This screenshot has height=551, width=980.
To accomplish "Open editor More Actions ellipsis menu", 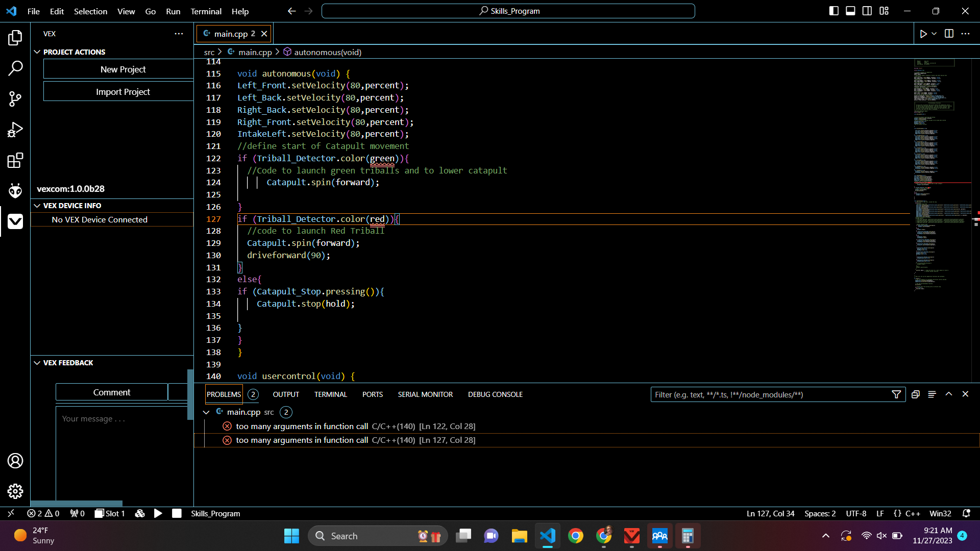I will pos(965,34).
